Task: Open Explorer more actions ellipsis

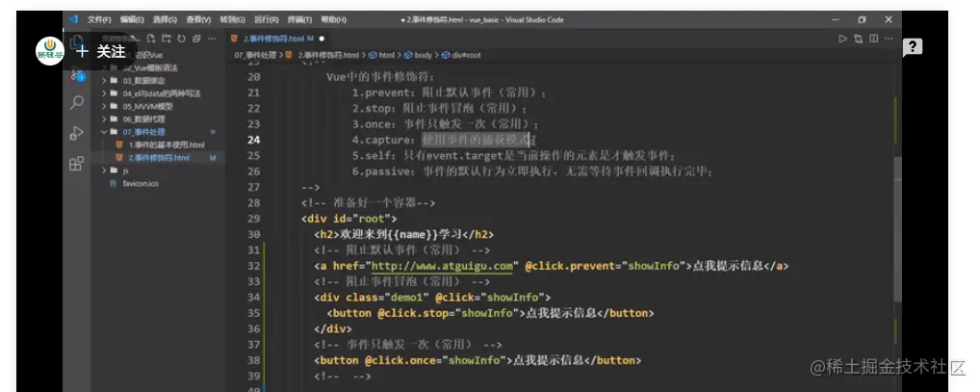Action: [213, 39]
